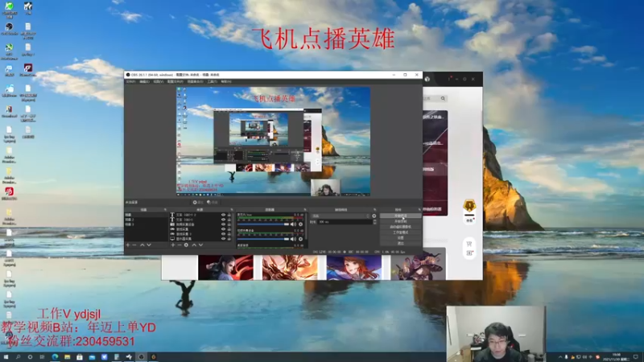Open the 工具(T) menu in OBS
The height and width of the screenshot is (362, 644).
[212, 82]
